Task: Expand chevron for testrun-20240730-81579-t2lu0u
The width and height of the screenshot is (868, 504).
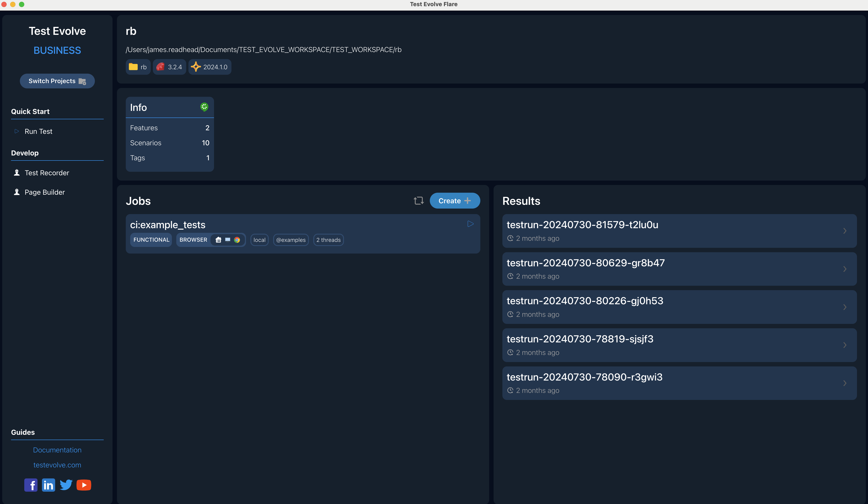Action: [845, 231]
